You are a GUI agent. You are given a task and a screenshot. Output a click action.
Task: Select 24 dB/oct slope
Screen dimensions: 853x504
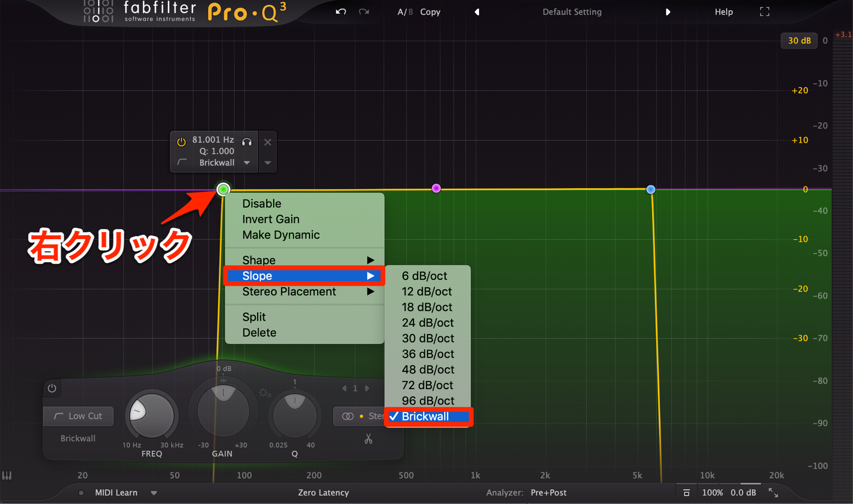tap(428, 323)
